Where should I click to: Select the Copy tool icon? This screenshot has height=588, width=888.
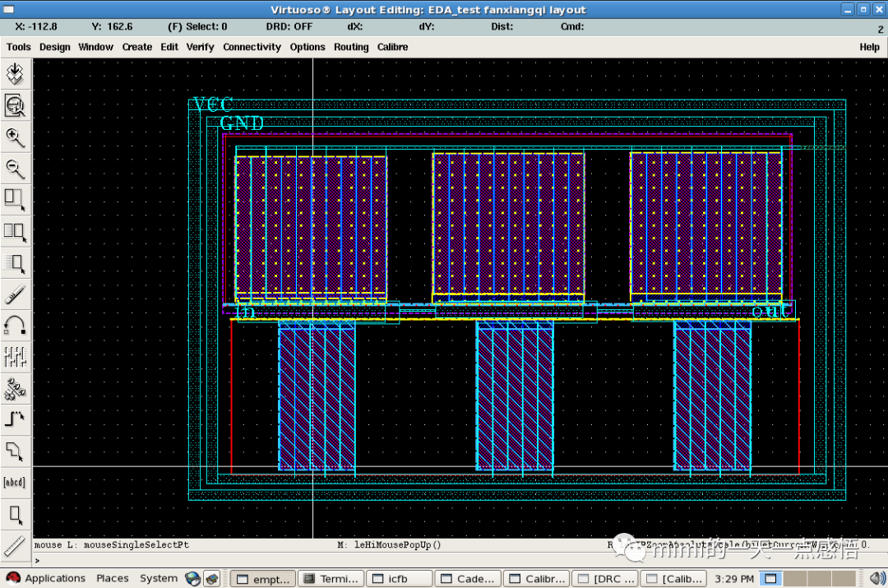(x=15, y=231)
